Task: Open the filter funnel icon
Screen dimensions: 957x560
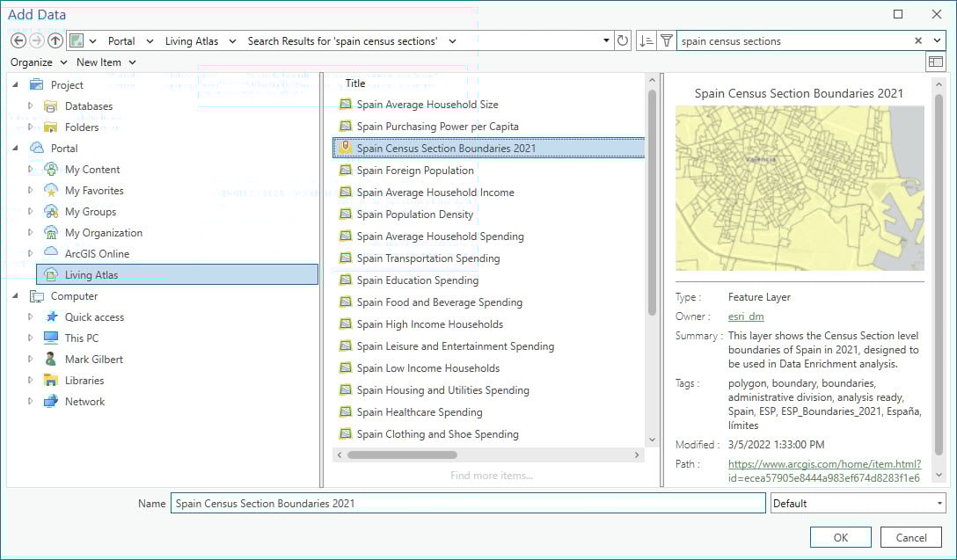Action: click(x=666, y=40)
